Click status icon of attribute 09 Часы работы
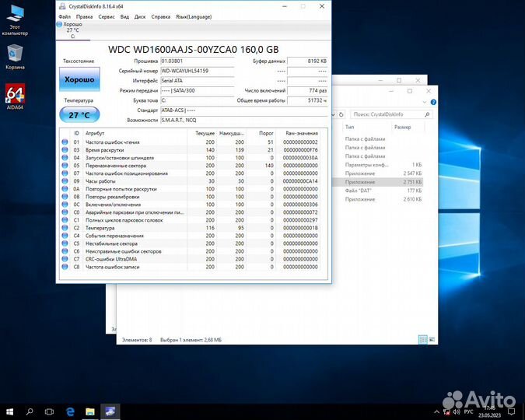 (65, 181)
